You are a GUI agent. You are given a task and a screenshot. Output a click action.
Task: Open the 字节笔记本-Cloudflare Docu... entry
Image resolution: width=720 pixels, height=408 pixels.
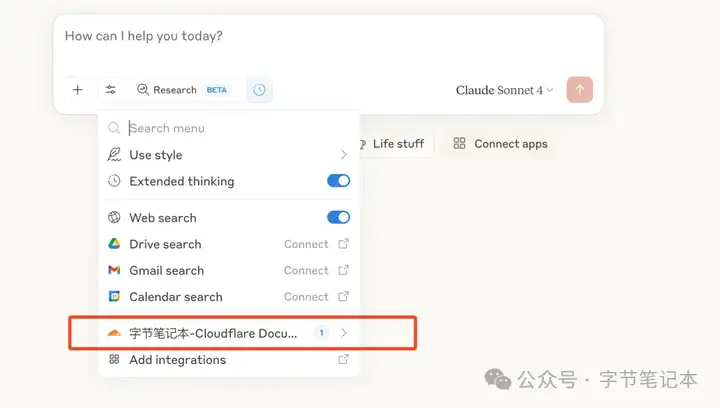[229, 333]
